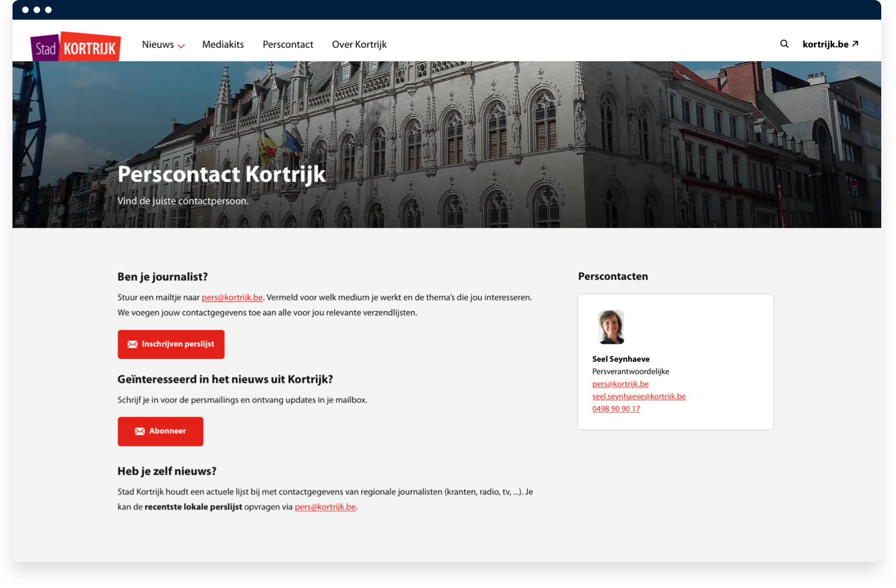Image resolution: width=896 pixels, height=588 pixels.
Task: Click envelope icon on Inschrijven perslijst button
Action: (132, 345)
